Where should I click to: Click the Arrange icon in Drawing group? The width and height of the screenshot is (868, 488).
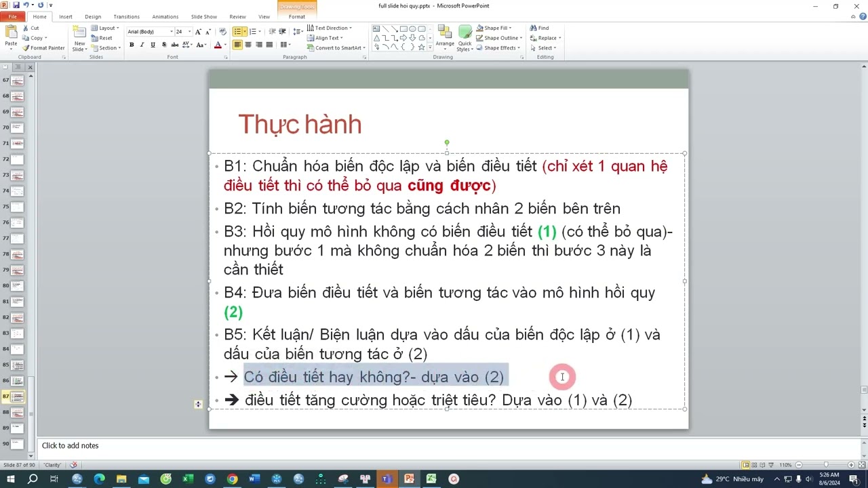[445, 37]
